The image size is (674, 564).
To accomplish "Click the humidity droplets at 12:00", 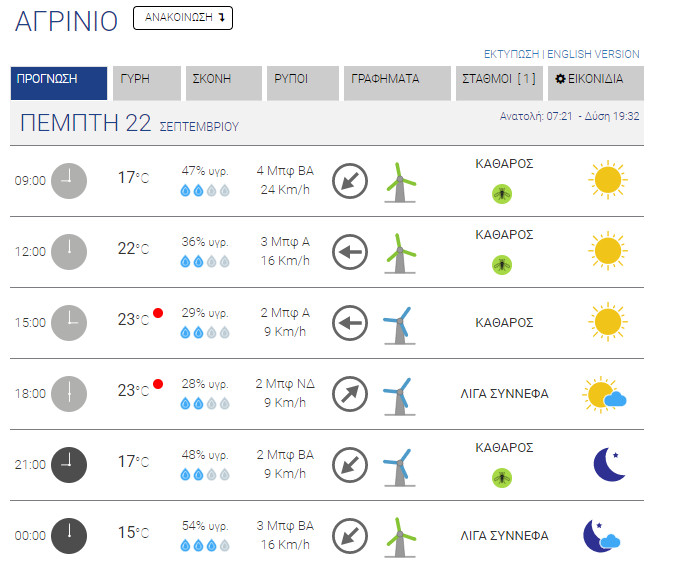I will (x=204, y=262).
